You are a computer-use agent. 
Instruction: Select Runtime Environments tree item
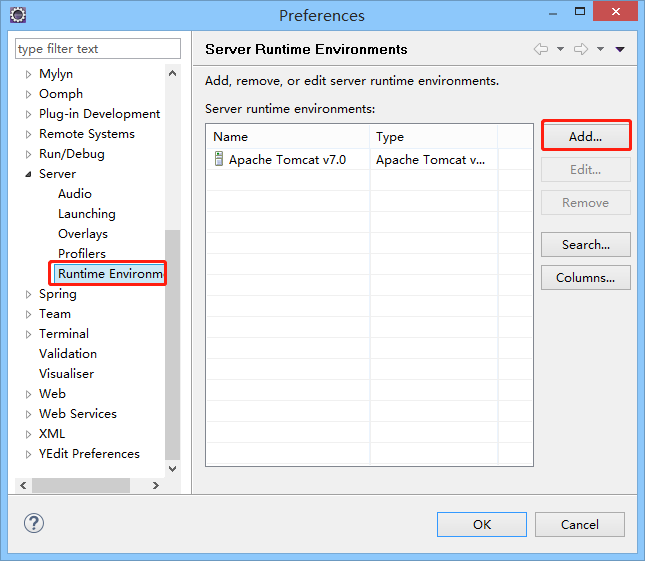pos(109,274)
